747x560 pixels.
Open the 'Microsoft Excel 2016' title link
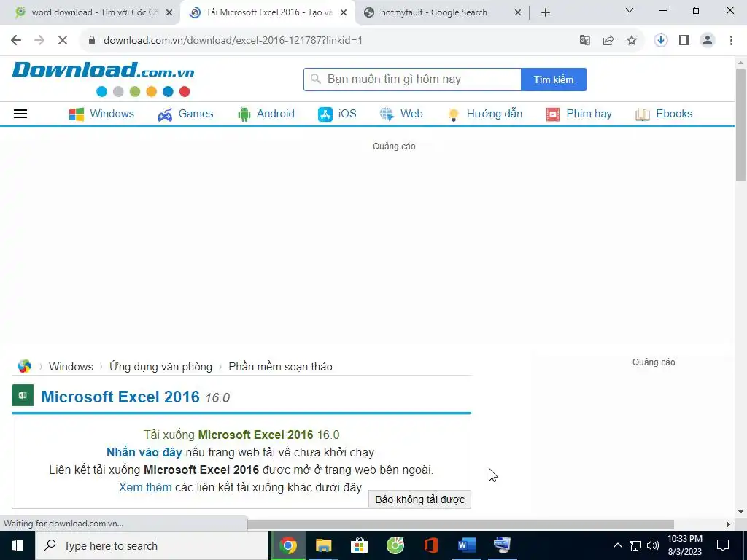click(x=120, y=397)
